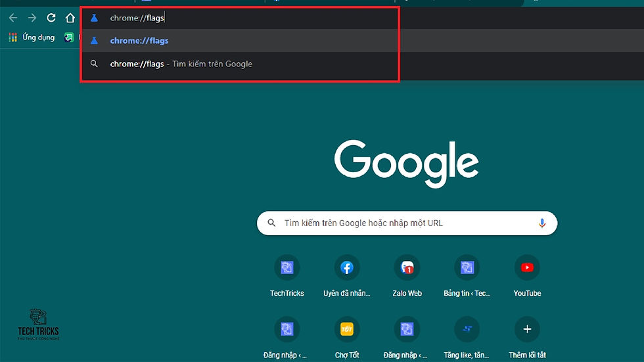Go forward using the forward arrow
Viewport: 644px width, 362px height.
[32, 18]
